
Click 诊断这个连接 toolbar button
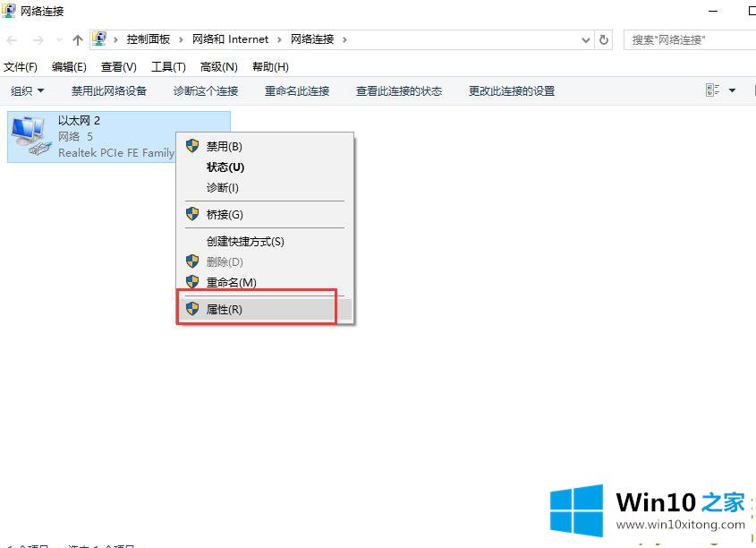(x=206, y=90)
